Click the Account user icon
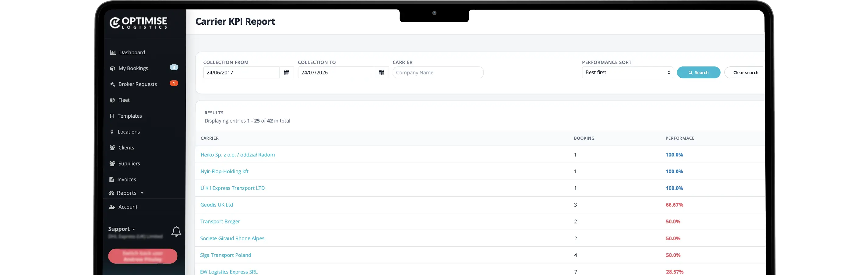 [x=112, y=207]
